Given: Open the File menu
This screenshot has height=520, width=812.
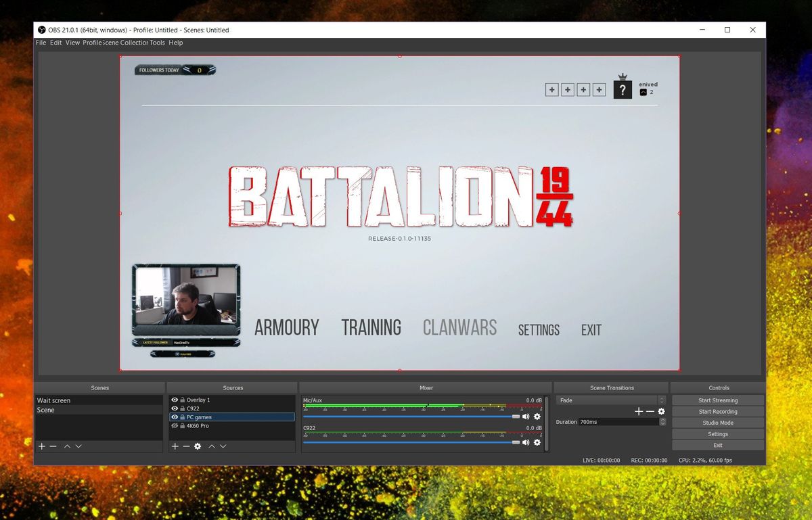Looking at the screenshot, I should (x=41, y=43).
